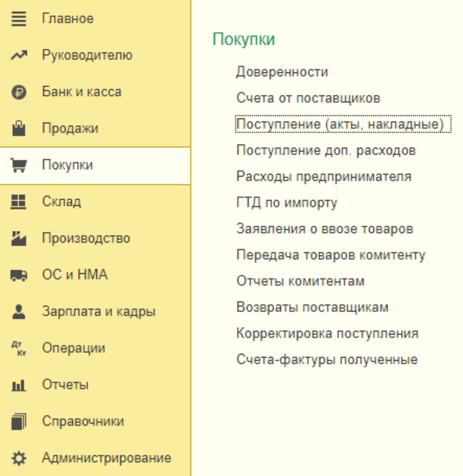This screenshot has width=463, height=476.
Task: Open Зарплата и кадры section
Action: pyautogui.click(x=99, y=312)
